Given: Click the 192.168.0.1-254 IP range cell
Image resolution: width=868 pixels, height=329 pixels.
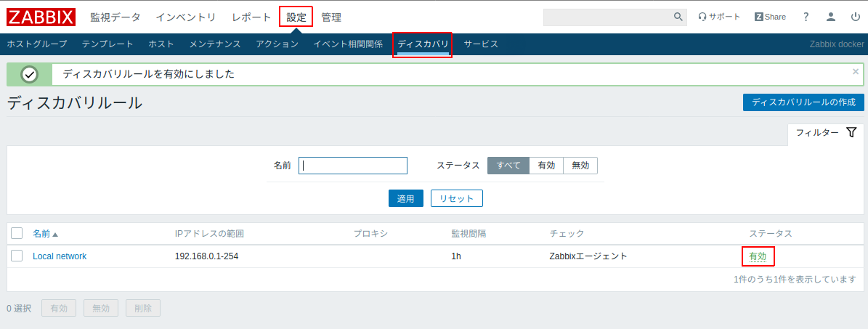Looking at the screenshot, I should (206, 256).
